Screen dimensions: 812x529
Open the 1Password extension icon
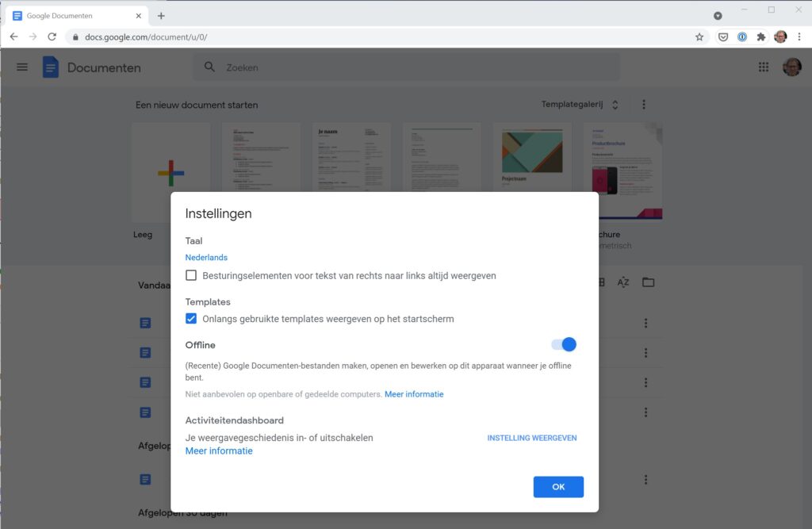tap(742, 36)
